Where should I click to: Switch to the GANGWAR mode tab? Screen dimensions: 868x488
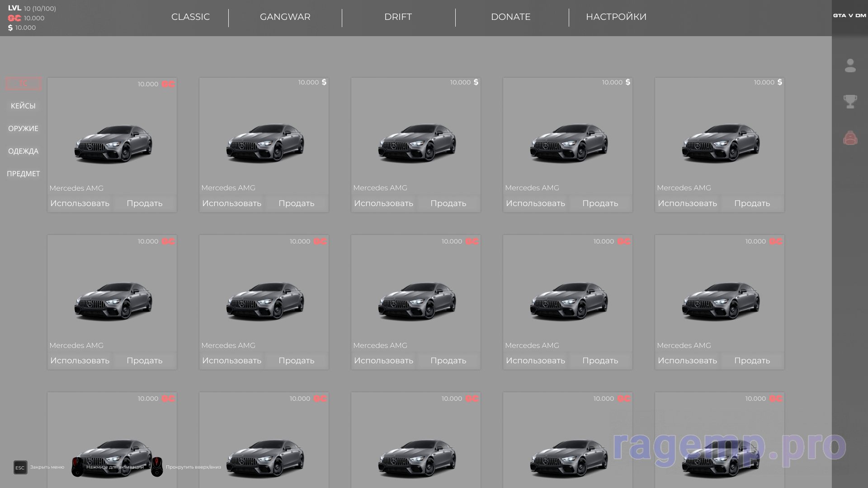(x=285, y=17)
